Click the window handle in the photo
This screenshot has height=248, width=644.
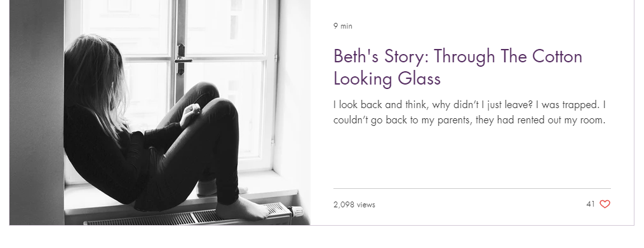[x=182, y=59]
